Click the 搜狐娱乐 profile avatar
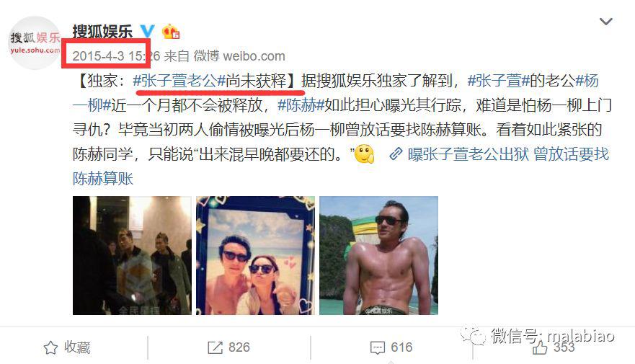Viewport: 635px width, 364px height. coord(35,43)
